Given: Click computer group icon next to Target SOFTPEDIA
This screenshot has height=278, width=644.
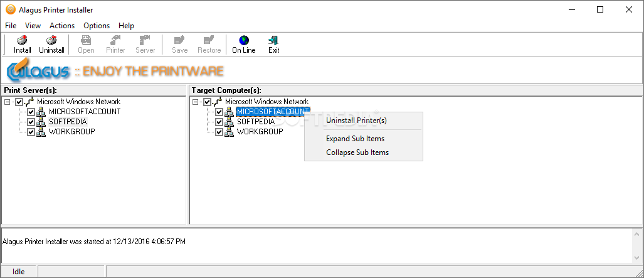Looking at the screenshot, I should [229, 122].
